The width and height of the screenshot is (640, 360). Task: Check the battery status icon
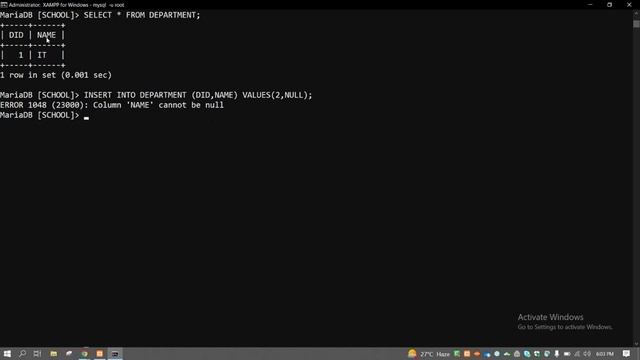[567, 354]
